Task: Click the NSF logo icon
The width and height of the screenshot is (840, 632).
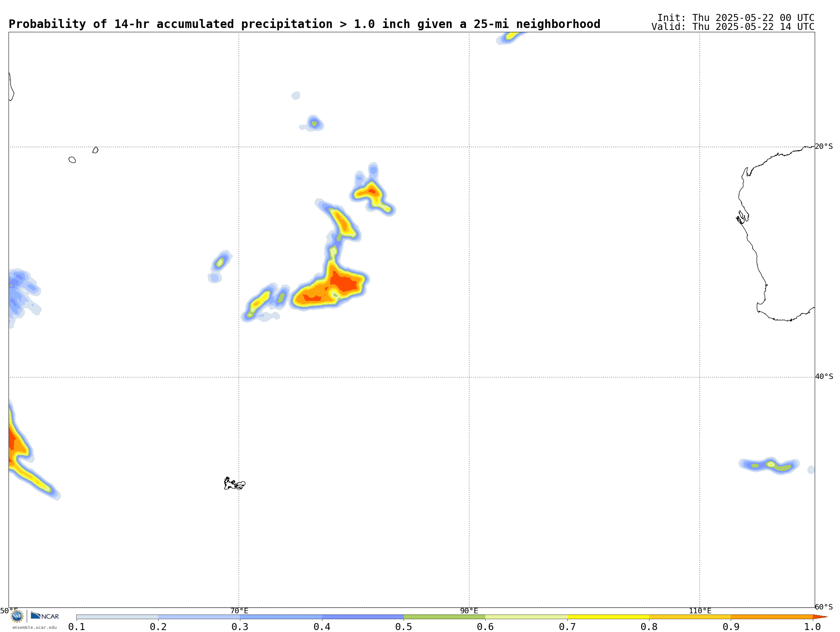Action: (x=17, y=616)
